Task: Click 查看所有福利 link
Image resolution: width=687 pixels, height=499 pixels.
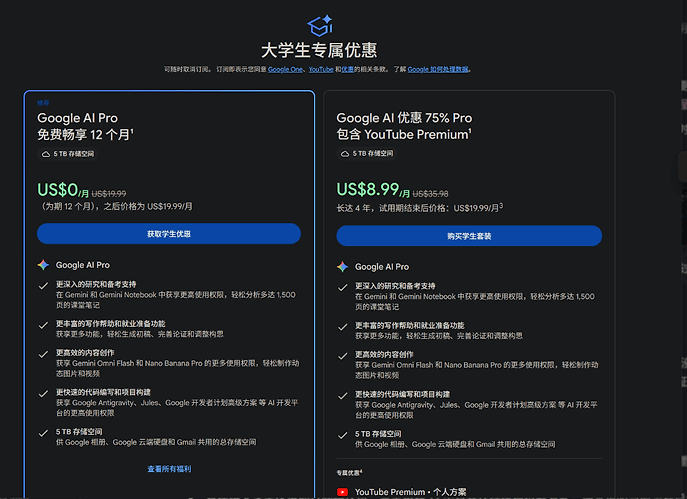Action: pyautogui.click(x=169, y=469)
